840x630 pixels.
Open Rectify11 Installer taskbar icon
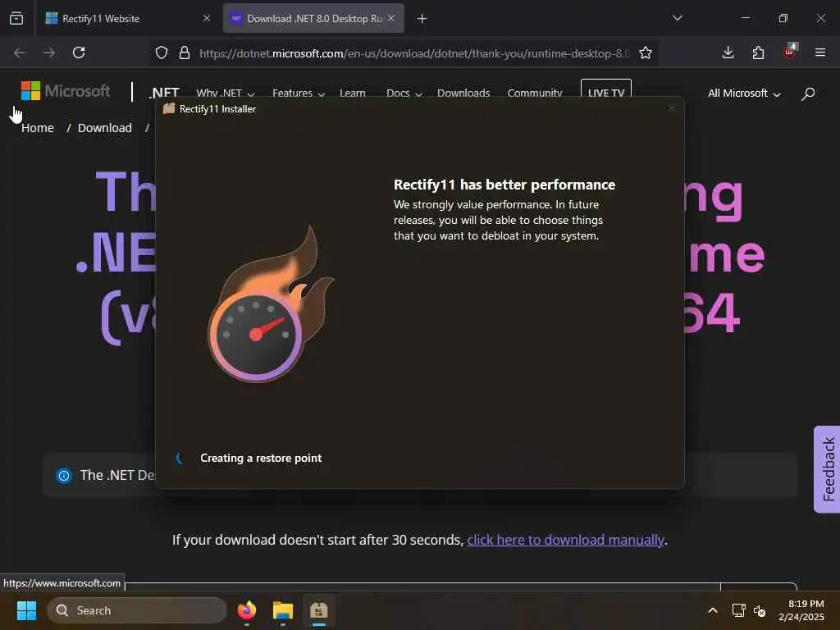click(319, 610)
